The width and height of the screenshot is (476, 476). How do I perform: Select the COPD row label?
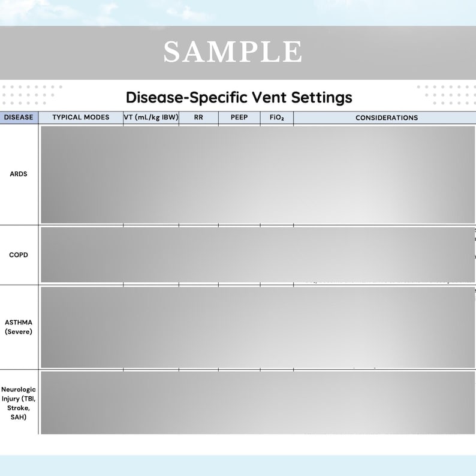pyautogui.click(x=19, y=255)
